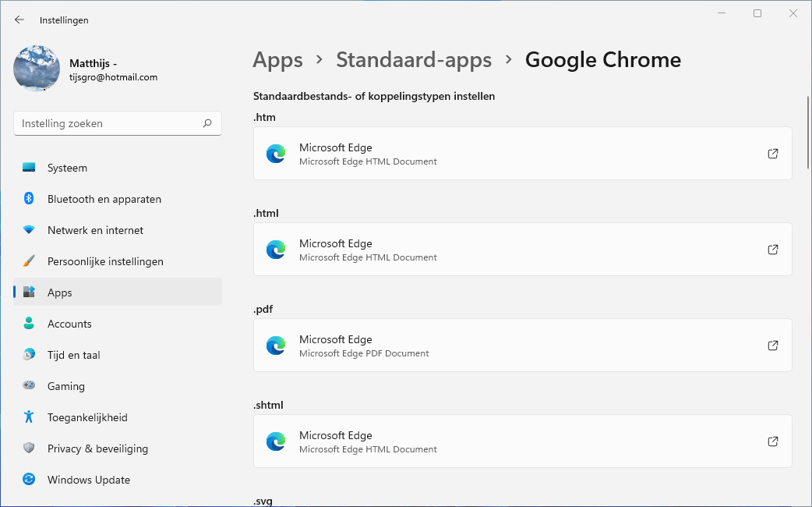Select Privacy & beveiliging
Viewport: 812px width, 507px height.
[97, 448]
